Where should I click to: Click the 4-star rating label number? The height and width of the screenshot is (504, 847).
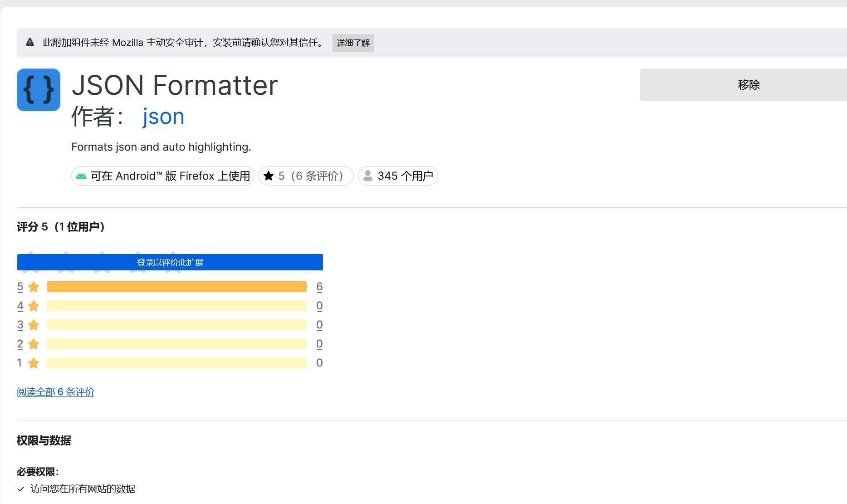pos(20,306)
